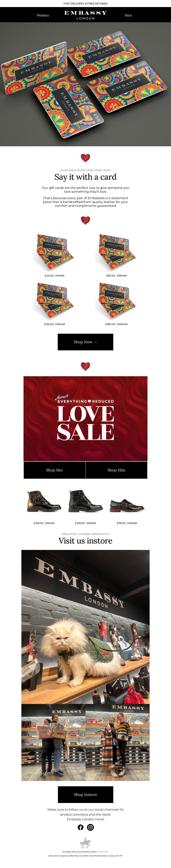Click the red heart above Love Sale banner
The height and width of the screenshot is (868, 171).
point(85,366)
